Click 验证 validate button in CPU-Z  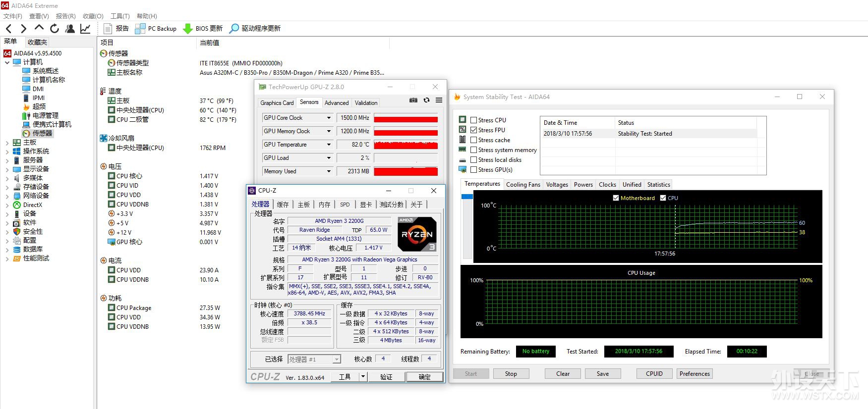coord(386,377)
